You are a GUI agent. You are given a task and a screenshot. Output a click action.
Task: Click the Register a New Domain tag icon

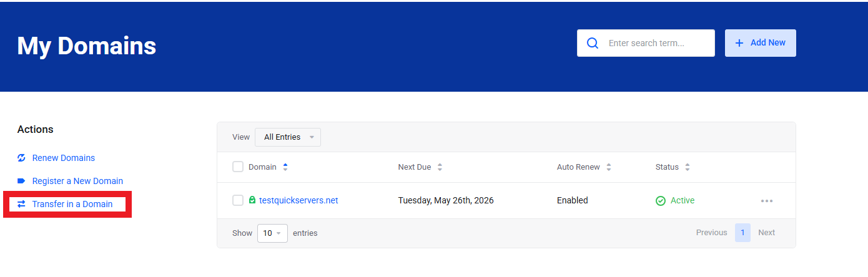point(21,181)
